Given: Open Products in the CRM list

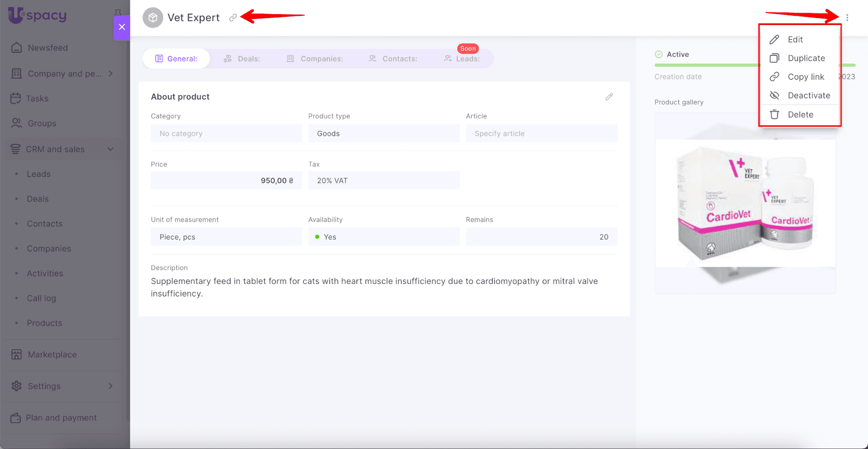Looking at the screenshot, I should [44, 323].
